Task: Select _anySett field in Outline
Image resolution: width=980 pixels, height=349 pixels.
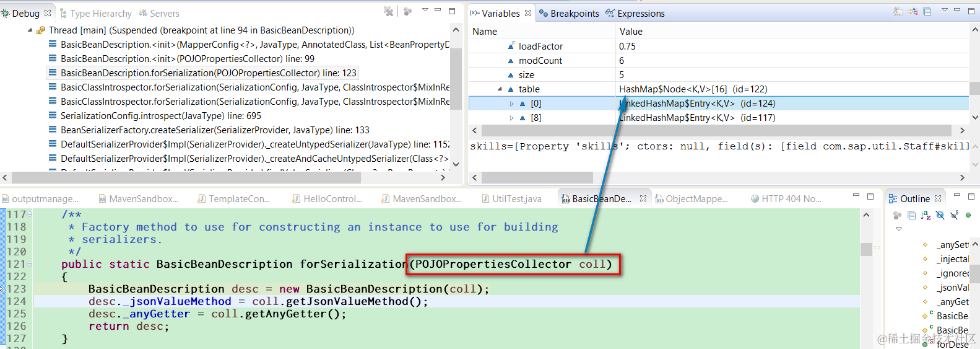Action: pyautogui.click(x=946, y=245)
